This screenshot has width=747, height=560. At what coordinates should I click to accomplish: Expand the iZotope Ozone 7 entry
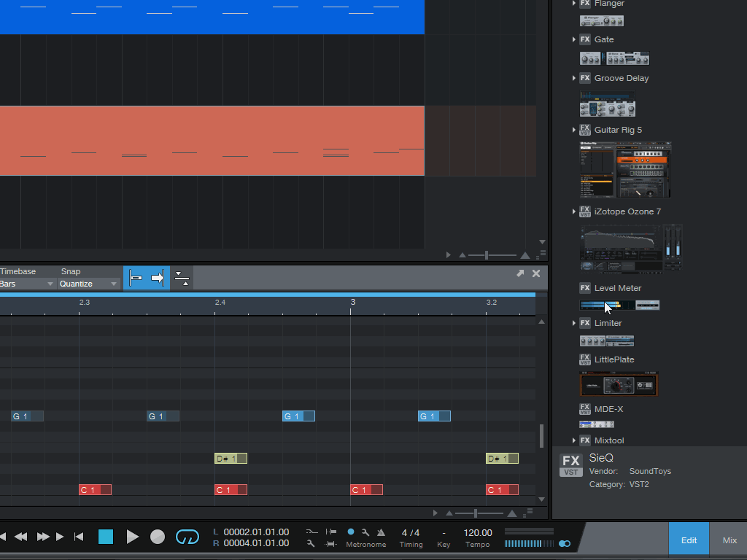pyautogui.click(x=573, y=211)
